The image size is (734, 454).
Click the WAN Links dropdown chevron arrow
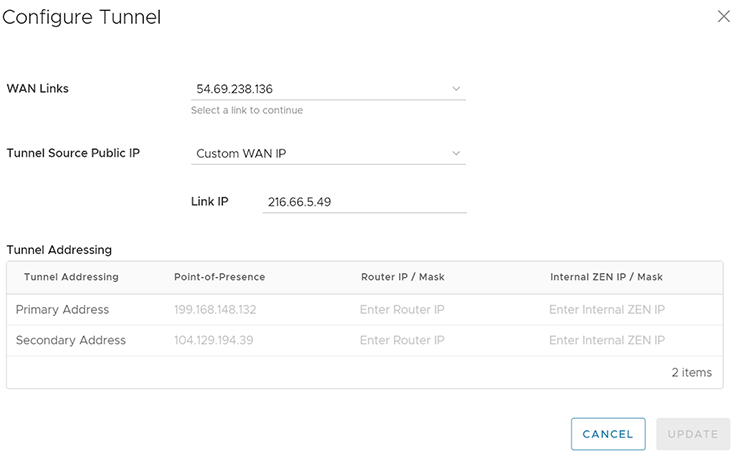pyautogui.click(x=456, y=89)
